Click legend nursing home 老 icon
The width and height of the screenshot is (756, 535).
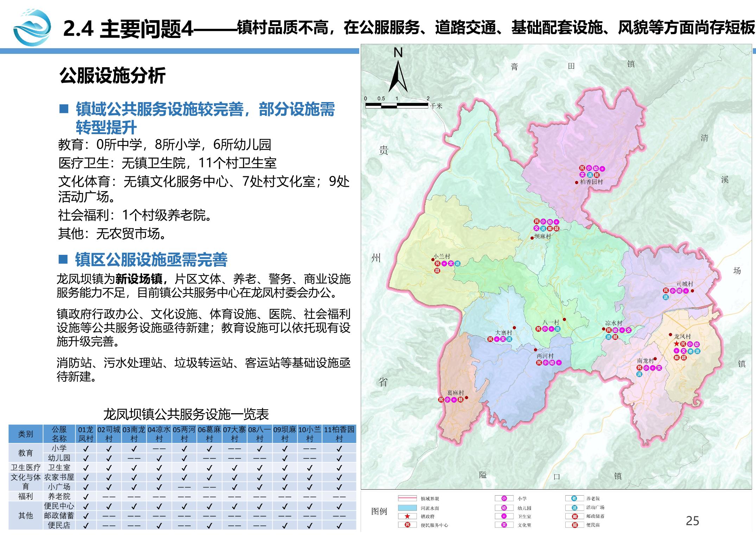pyautogui.click(x=574, y=498)
